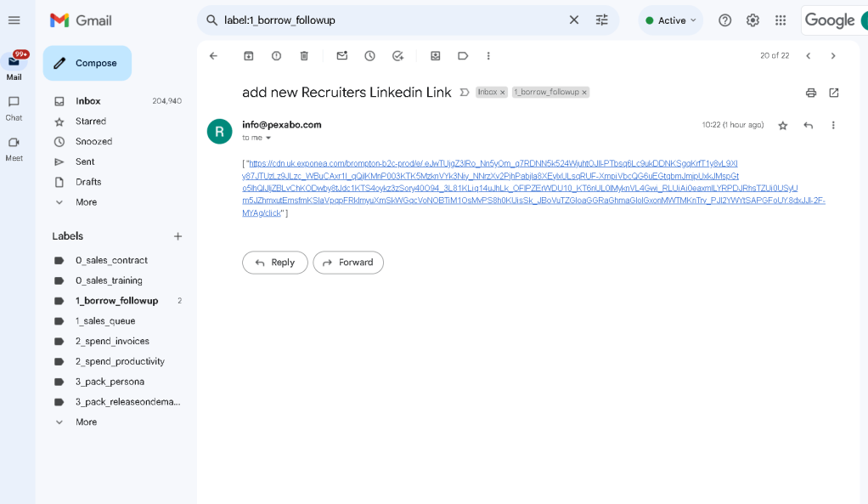Go back to the message list

(214, 56)
